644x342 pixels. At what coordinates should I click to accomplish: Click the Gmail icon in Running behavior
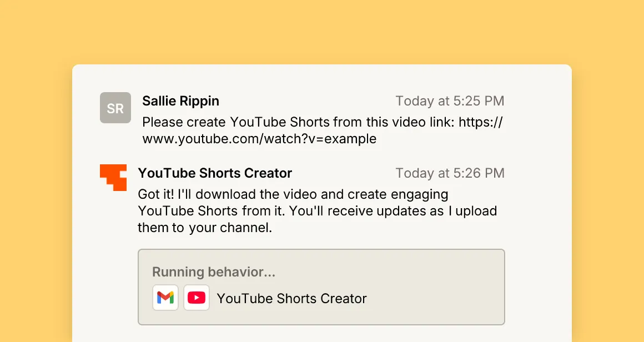(x=165, y=298)
